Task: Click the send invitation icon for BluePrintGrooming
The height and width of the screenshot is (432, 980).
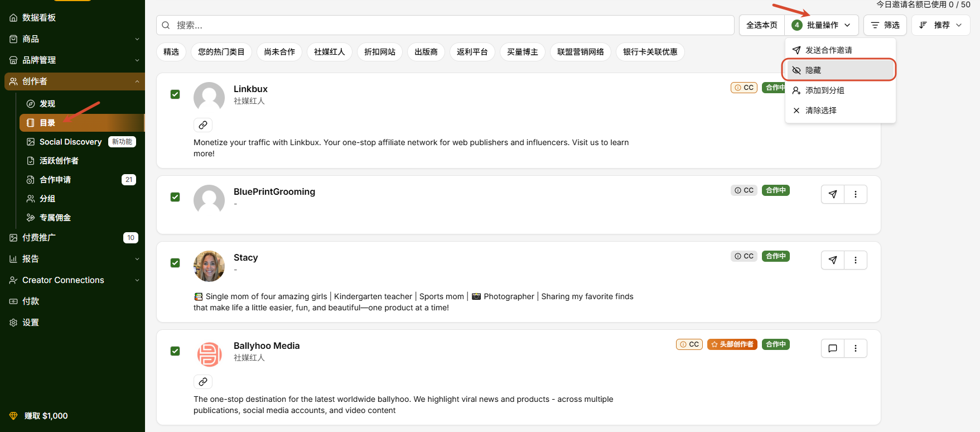Action: [833, 194]
